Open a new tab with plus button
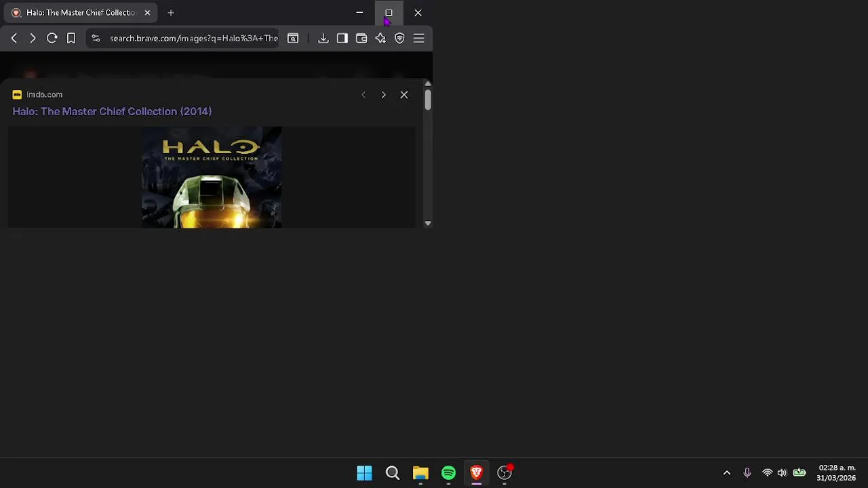 coord(171,13)
